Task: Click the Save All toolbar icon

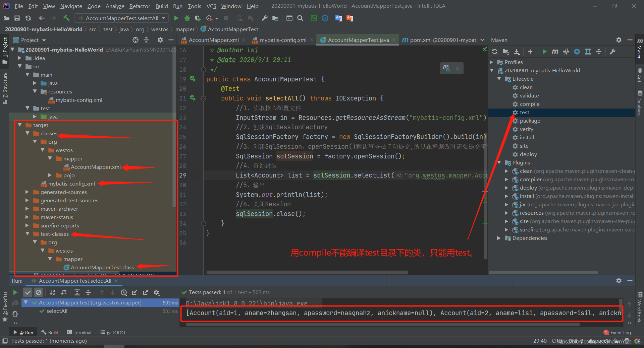Action: pos(17,18)
